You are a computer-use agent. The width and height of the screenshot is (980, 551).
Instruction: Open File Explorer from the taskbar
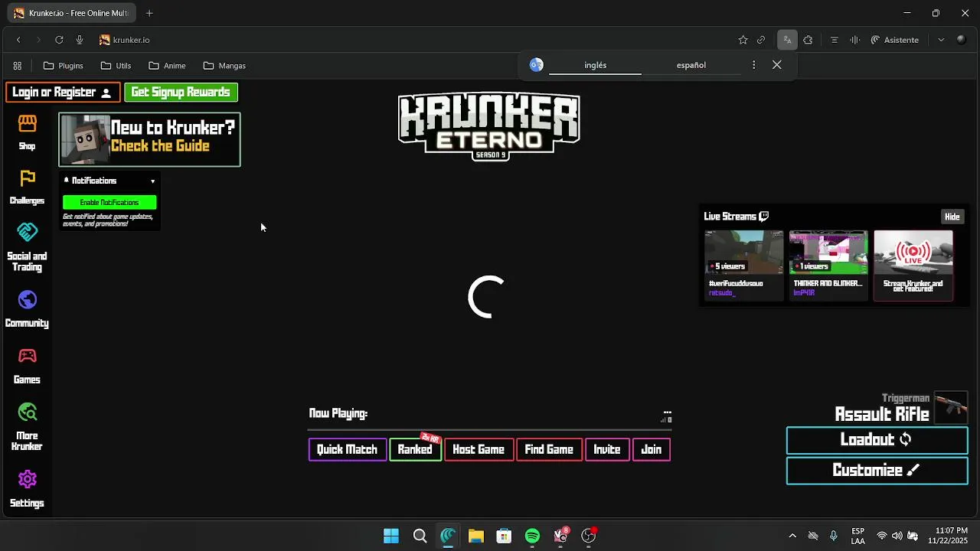[476, 536]
